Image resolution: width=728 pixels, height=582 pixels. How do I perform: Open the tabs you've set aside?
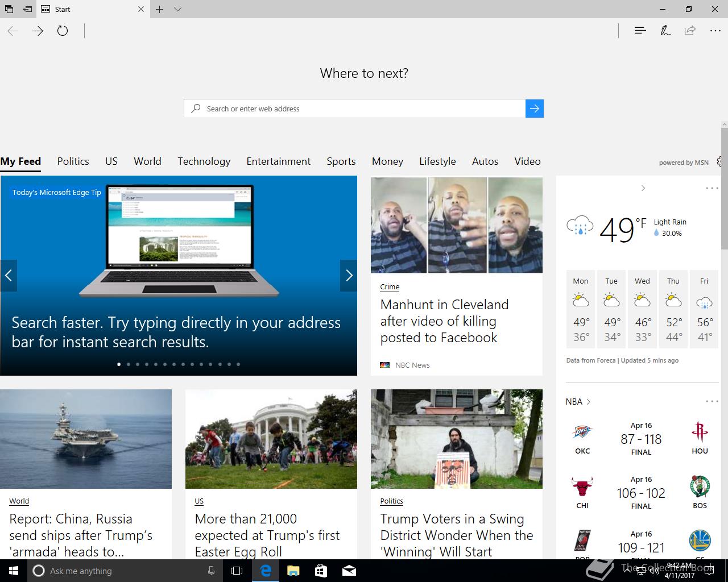[x=9, y=9]
